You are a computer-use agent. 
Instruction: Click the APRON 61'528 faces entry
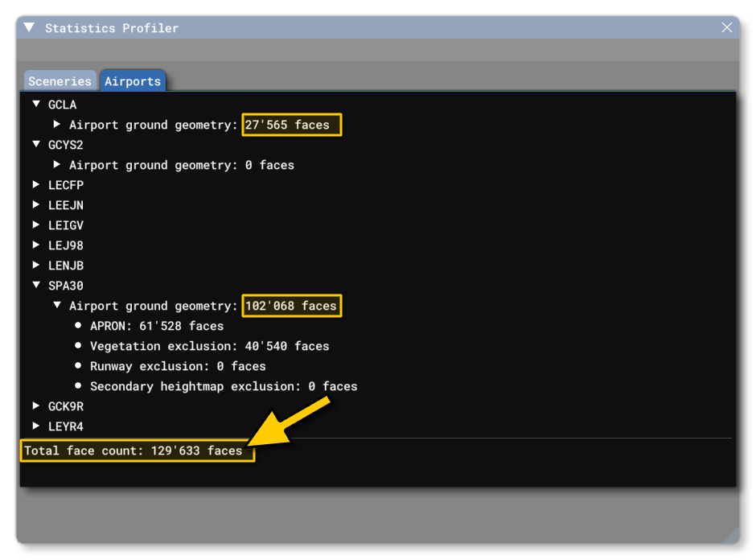(156, 326)
